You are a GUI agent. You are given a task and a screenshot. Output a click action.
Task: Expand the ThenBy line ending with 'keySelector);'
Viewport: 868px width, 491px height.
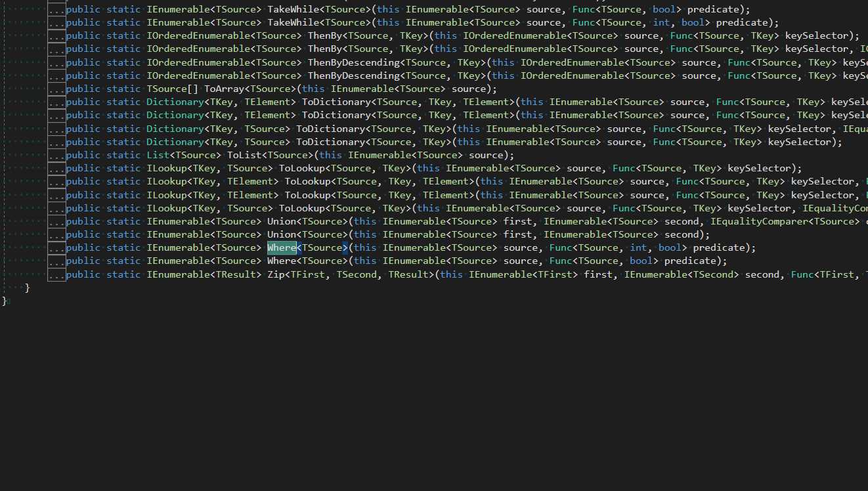point(56,36)
